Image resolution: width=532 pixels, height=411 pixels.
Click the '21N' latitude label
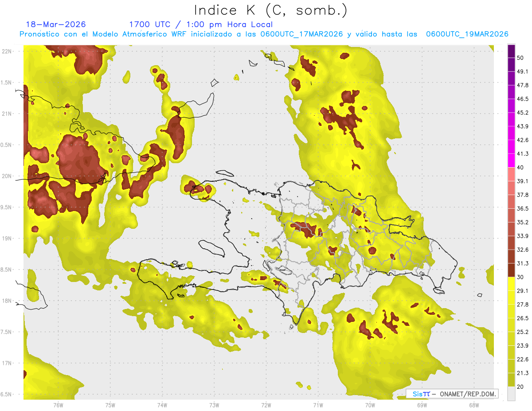[7, 114]
